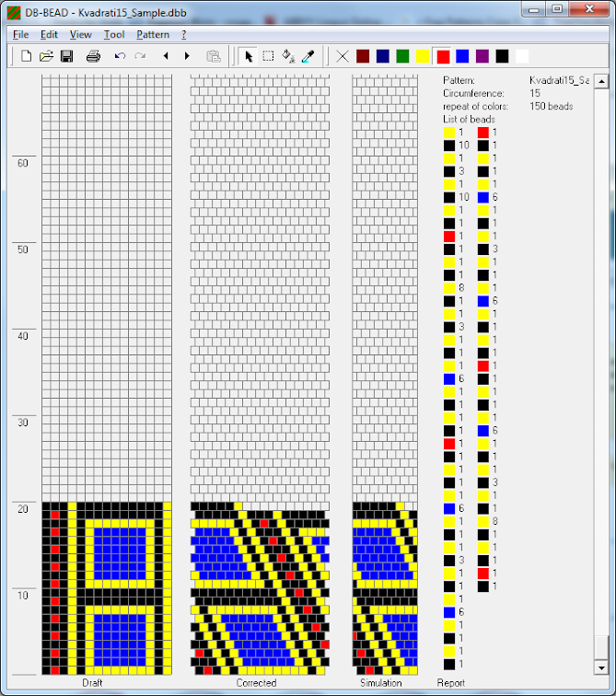Pick the black toolbar color swatch
616x696 pixels.
(503, 56)
